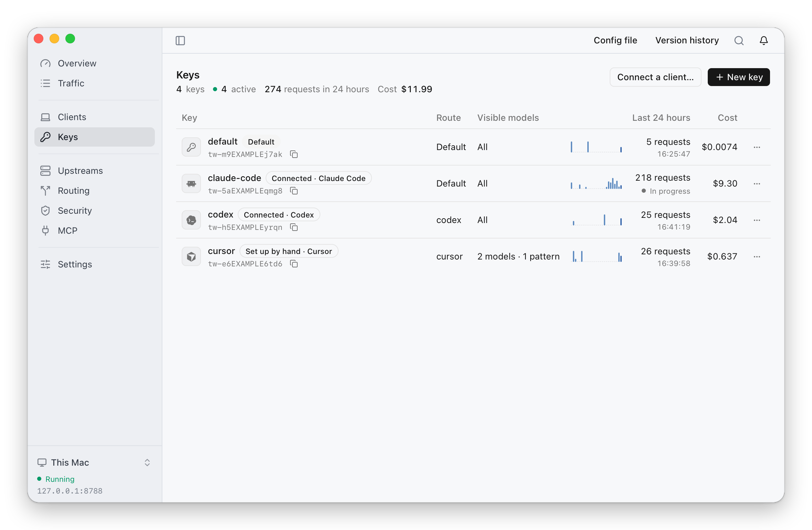
Task: Open the more options menu for cursor key
Action: click(x=757, y=257)
